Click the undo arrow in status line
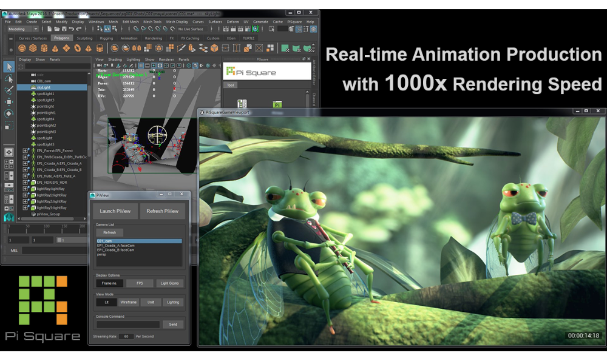The height and width of the screenshot is (364, 607). click(72, 29)
